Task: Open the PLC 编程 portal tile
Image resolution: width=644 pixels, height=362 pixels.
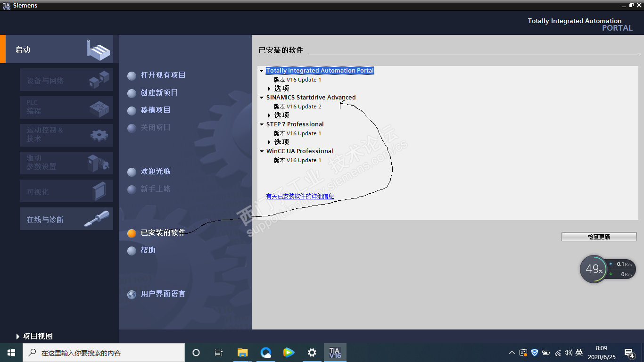Action: [66, 107]
